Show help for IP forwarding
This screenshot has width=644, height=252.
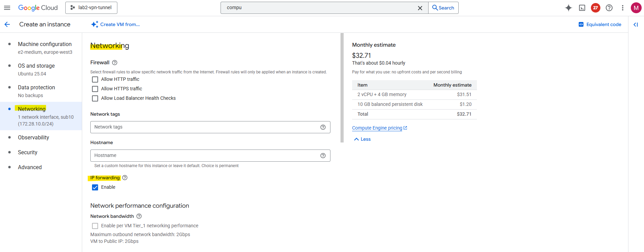[x=125, y=178]
